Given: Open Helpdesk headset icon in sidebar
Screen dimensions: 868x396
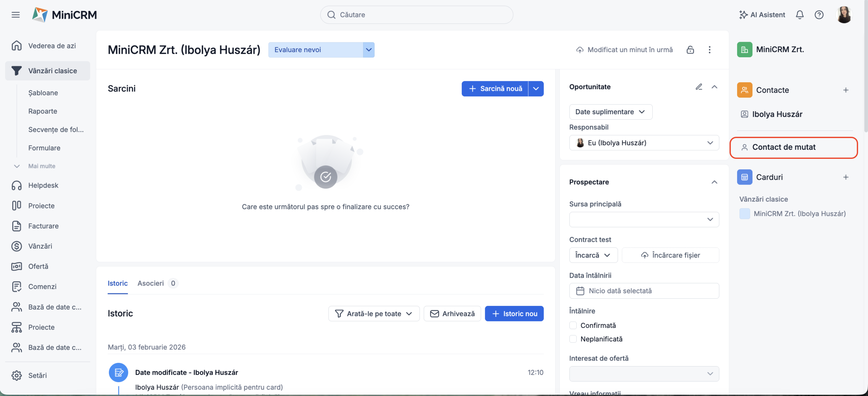Looking at the screenshot, I should pyautogui.click(x=17, y=185).
